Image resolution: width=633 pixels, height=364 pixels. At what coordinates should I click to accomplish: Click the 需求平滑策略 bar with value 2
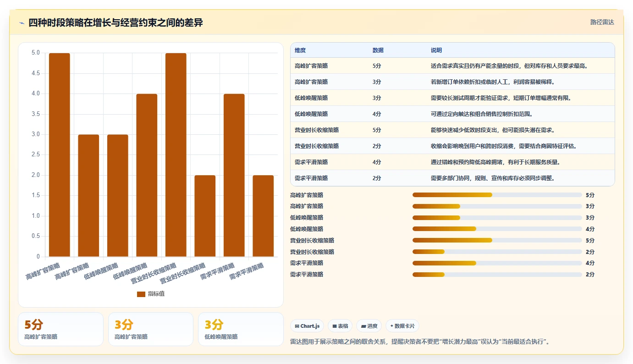tap(263, 216)
